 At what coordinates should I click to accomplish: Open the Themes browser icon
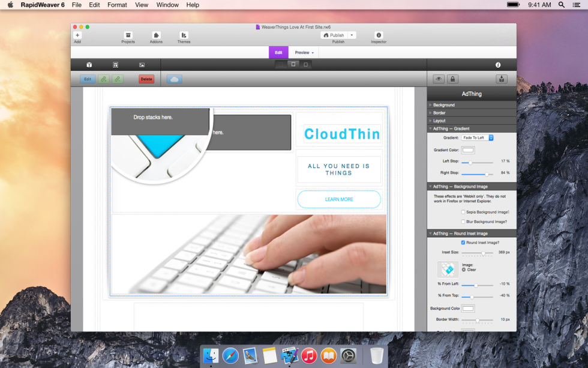184,35
